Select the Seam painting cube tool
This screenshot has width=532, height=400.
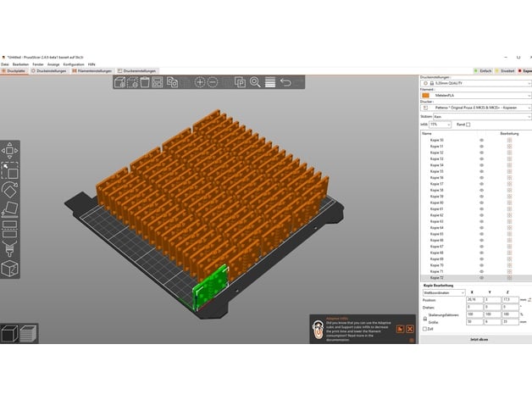click(x=9, y=269)
